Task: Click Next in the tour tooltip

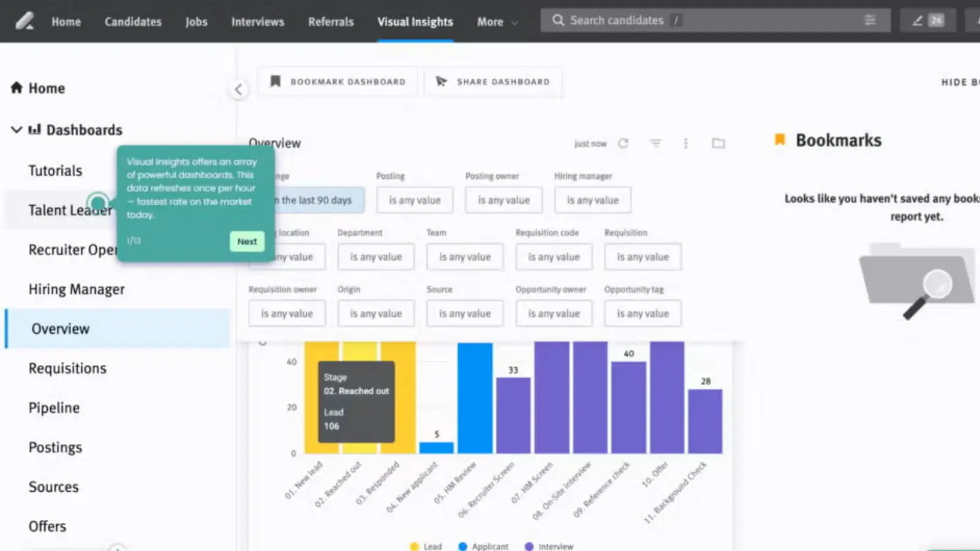Action: (x=247, y=241)
